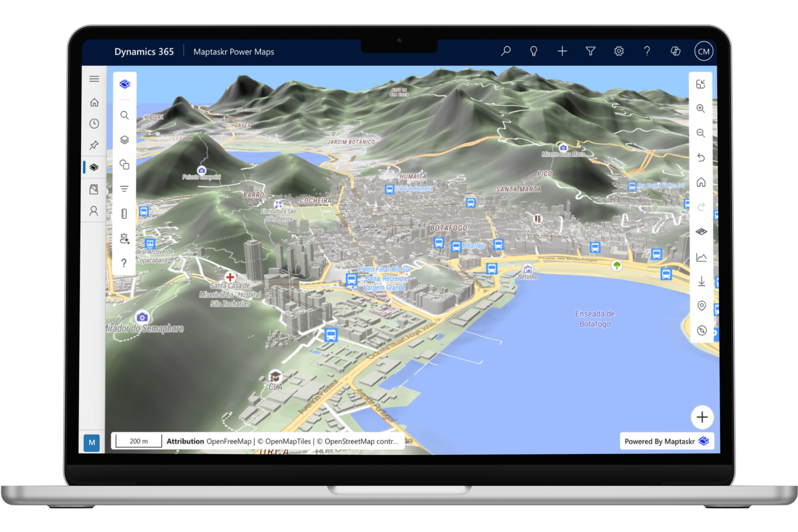
Task: Click the zoom in magnifier icon
Action: click(x=701, y=109)
